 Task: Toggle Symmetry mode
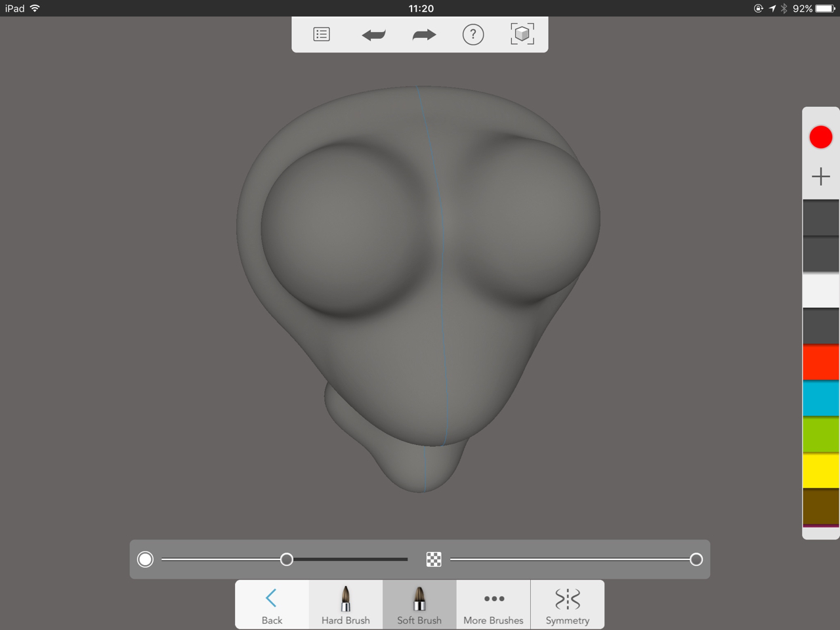[568, 605]
